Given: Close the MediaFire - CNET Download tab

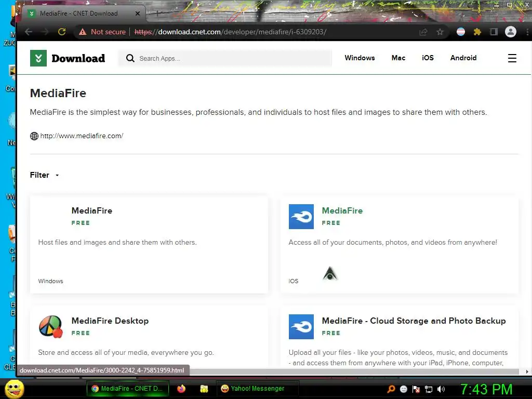Looking at the screenshot, I should 137,14.
